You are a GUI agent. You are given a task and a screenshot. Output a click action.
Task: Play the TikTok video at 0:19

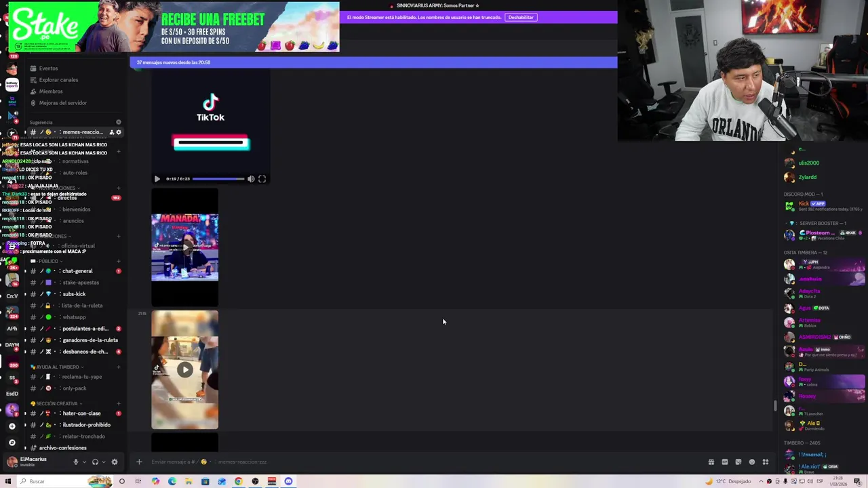157,179
